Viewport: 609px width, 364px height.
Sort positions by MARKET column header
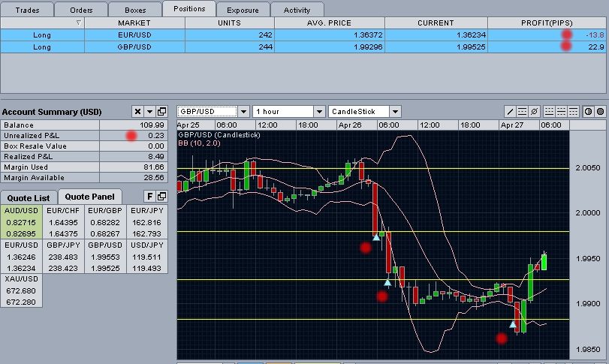134,23
